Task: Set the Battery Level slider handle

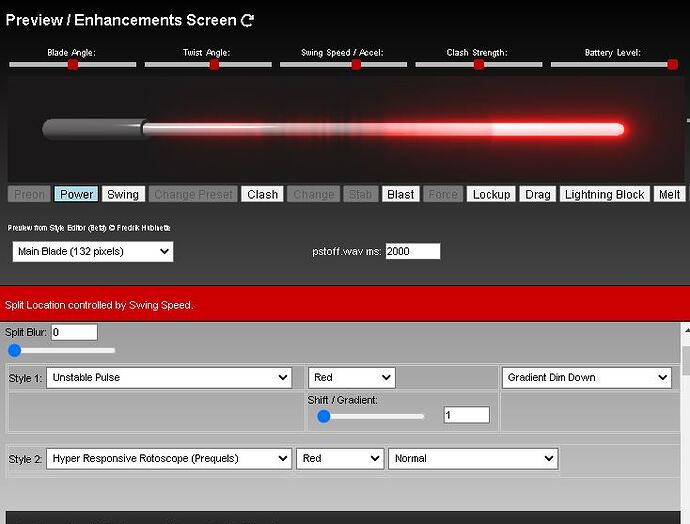Action: 672,65
